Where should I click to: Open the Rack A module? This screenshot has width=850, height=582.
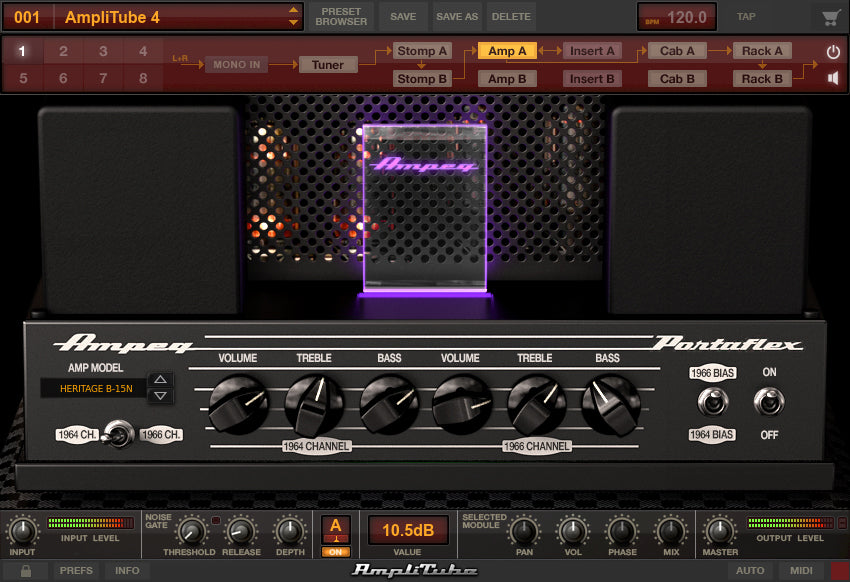click(x=762, y=50)
